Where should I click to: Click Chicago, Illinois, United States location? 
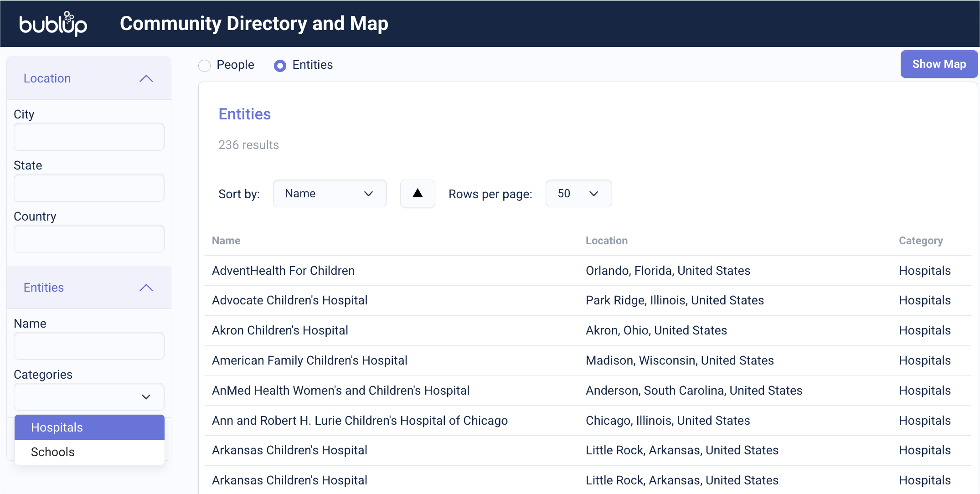668,421
